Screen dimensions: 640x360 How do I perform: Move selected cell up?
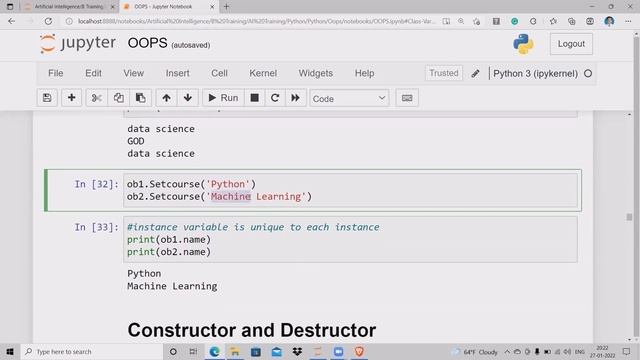click(166, 98)
